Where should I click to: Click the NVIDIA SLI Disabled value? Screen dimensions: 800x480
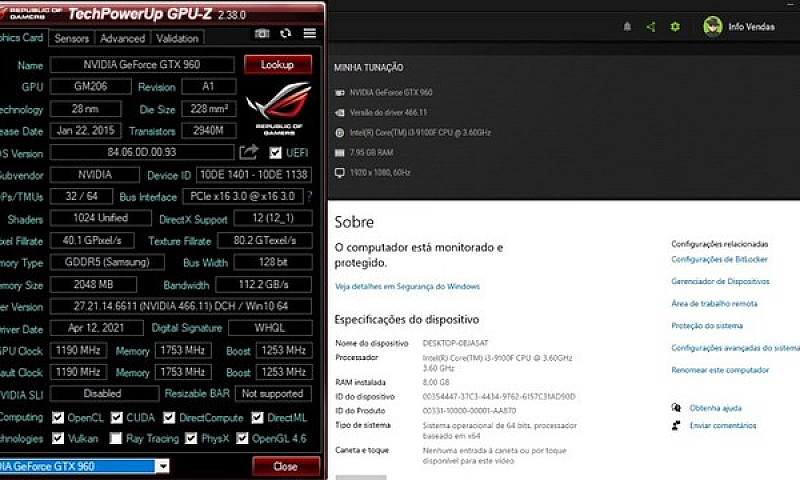pos(104,394)
